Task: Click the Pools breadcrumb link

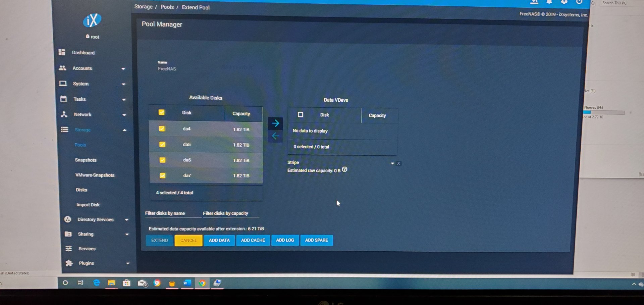Action: (x=167, y=7)
